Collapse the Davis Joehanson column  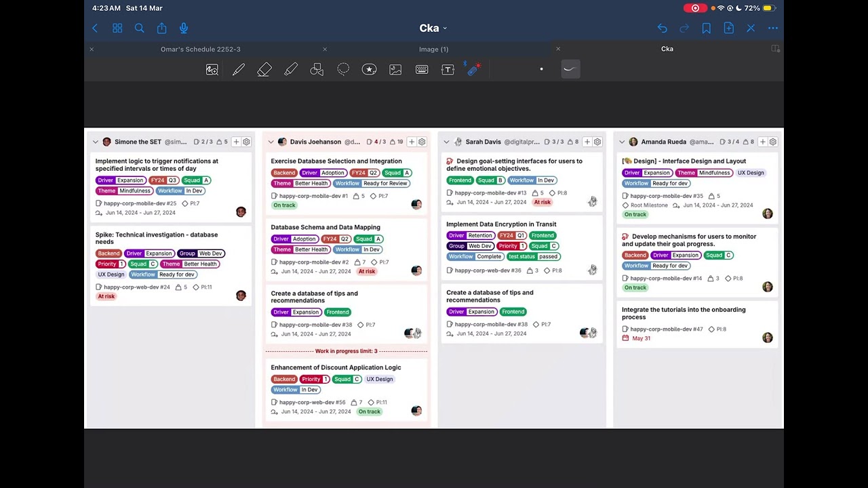[271, 142]
